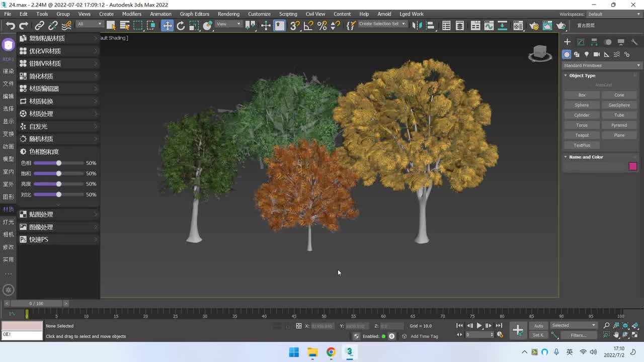This screenshot has width=644, height=362.
Task: Switch to the Modify panel tab
Action: [x=581, y=42]
